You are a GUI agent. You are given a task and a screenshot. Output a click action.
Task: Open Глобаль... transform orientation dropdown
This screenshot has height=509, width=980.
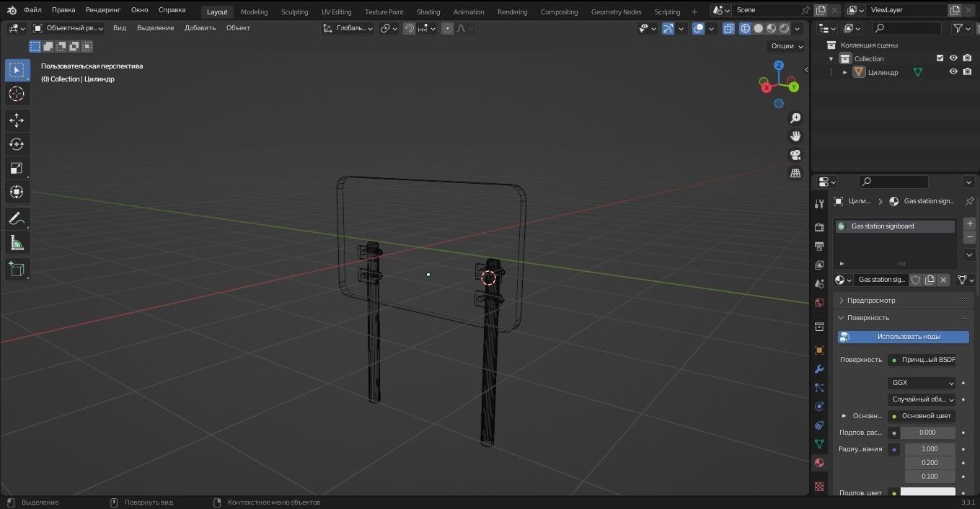(348, 28)
